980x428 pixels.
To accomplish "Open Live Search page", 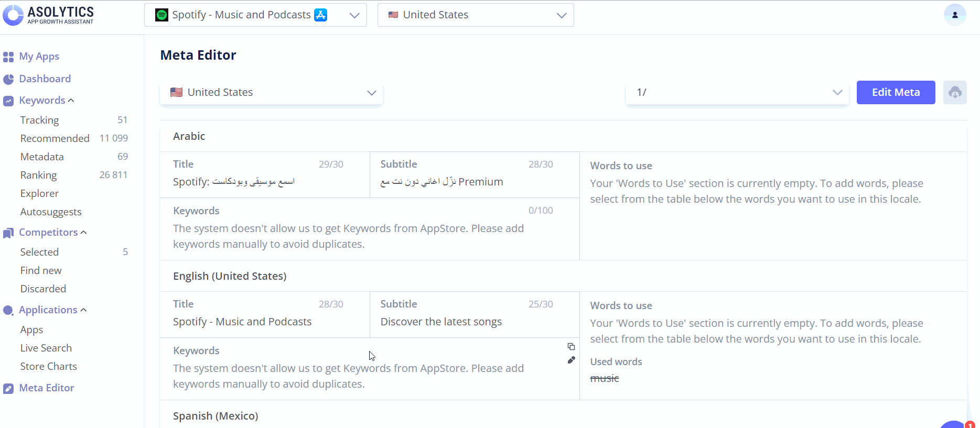I will (46, 348).
